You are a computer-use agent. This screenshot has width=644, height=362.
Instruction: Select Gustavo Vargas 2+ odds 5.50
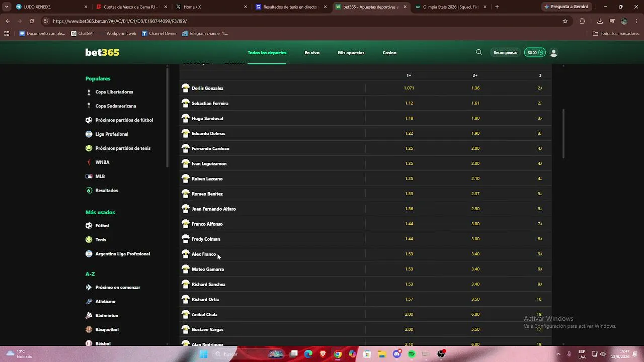475,329
